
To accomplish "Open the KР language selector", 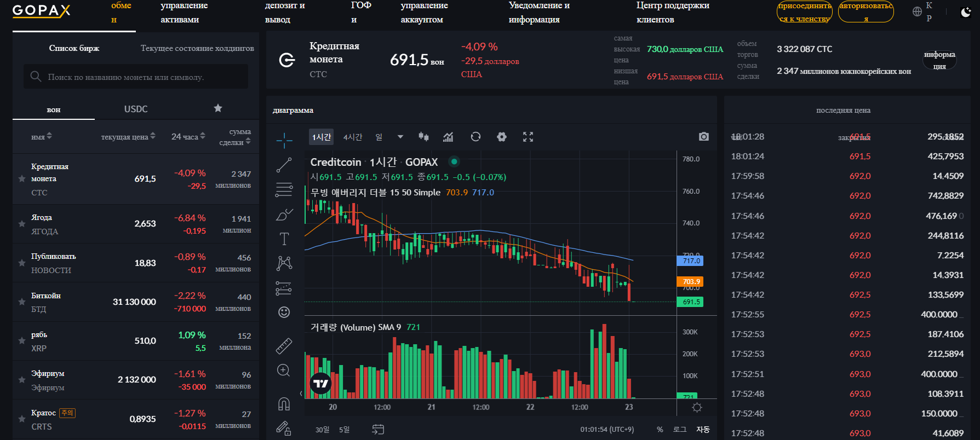I will coord(929,11).
